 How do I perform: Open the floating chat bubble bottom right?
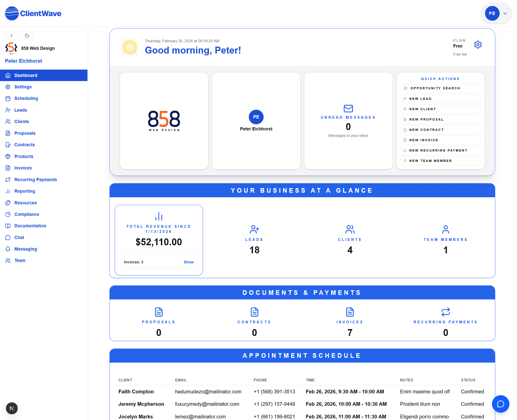500,404
